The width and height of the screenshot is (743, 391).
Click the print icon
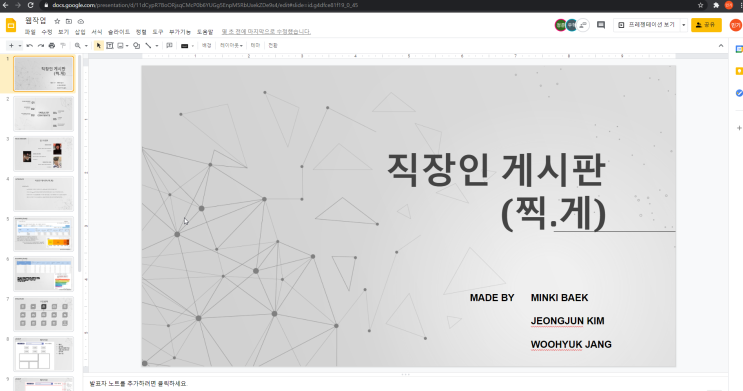tap(52, 45)
